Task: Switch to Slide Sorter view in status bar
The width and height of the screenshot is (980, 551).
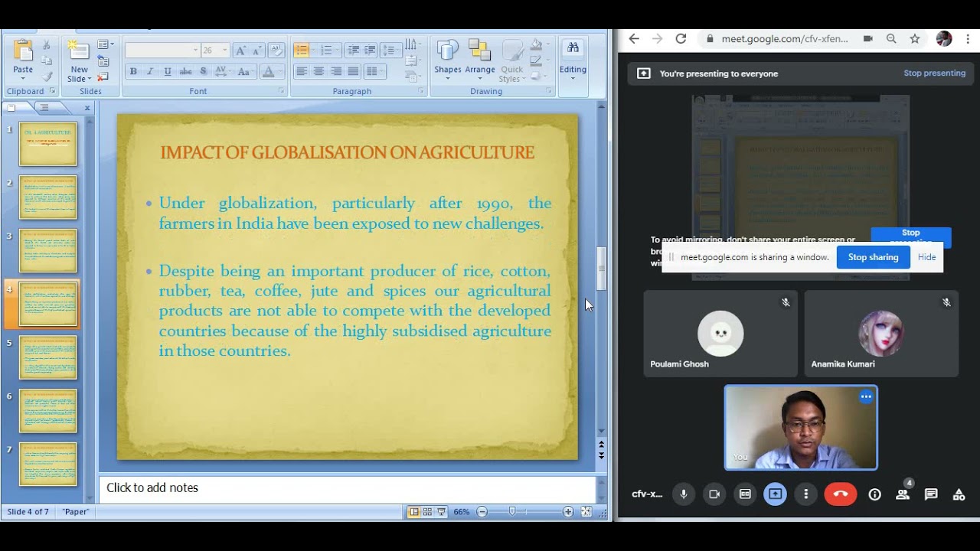Action: (428, 512)
